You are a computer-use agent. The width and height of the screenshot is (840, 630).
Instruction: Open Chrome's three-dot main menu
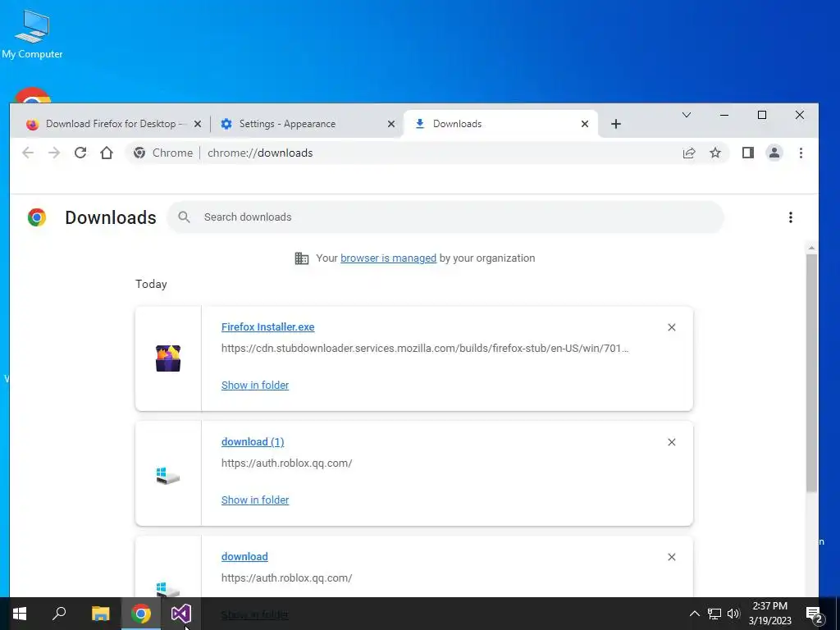801,153
